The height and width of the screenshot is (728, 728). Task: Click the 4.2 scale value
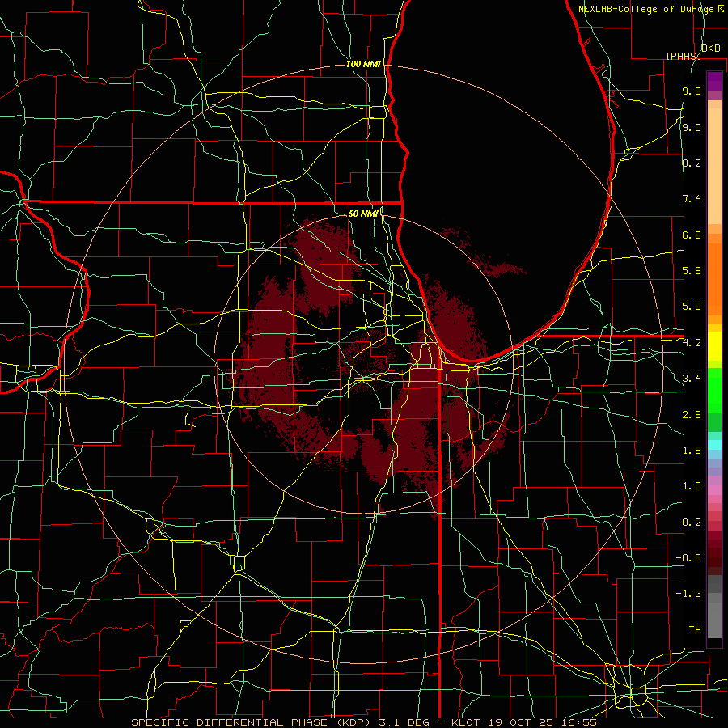692,343
